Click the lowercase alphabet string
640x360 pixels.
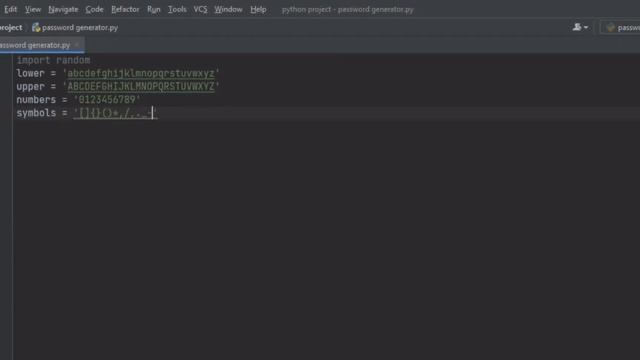pos(141,73)
